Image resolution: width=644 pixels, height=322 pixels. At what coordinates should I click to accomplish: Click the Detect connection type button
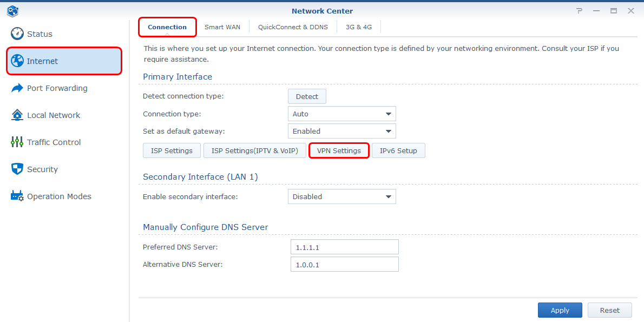click(307, 96)
